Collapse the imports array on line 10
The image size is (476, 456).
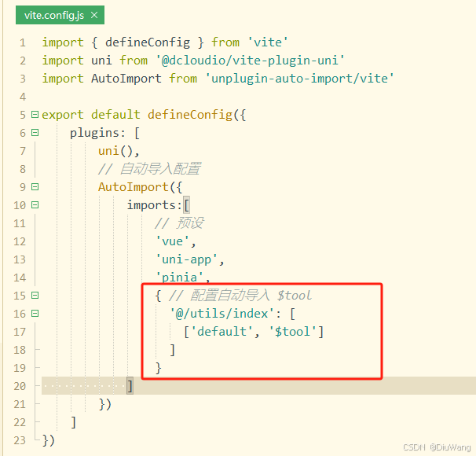[x=35, y=204]
